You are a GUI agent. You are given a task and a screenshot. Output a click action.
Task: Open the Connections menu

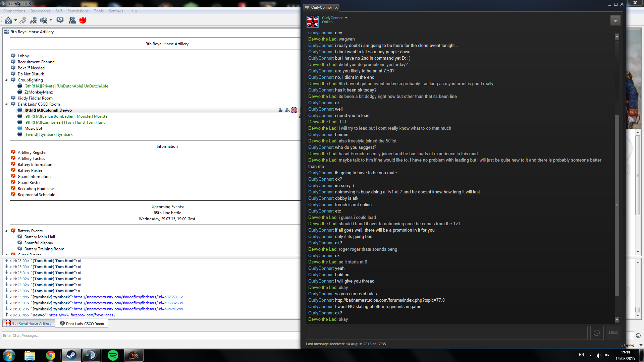(14, 11)
